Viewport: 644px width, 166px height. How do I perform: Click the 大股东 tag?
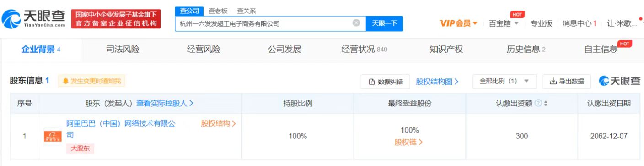[x=80, y=149]
